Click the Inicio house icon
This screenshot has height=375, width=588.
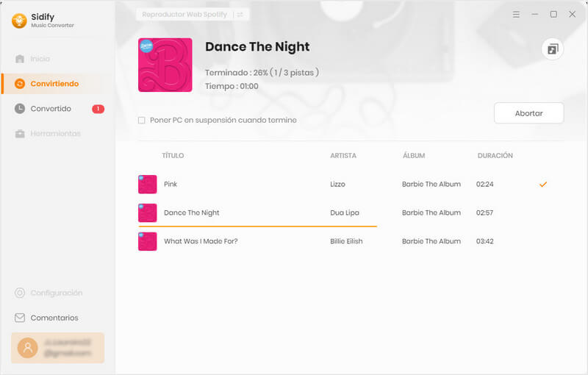pos(20,59)
